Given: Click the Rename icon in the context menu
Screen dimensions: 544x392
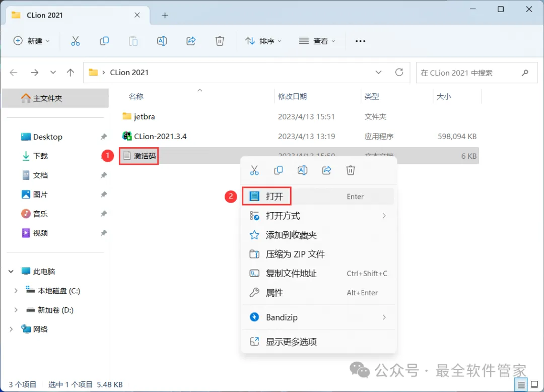Looking at the screenshot, I should 303,170.
